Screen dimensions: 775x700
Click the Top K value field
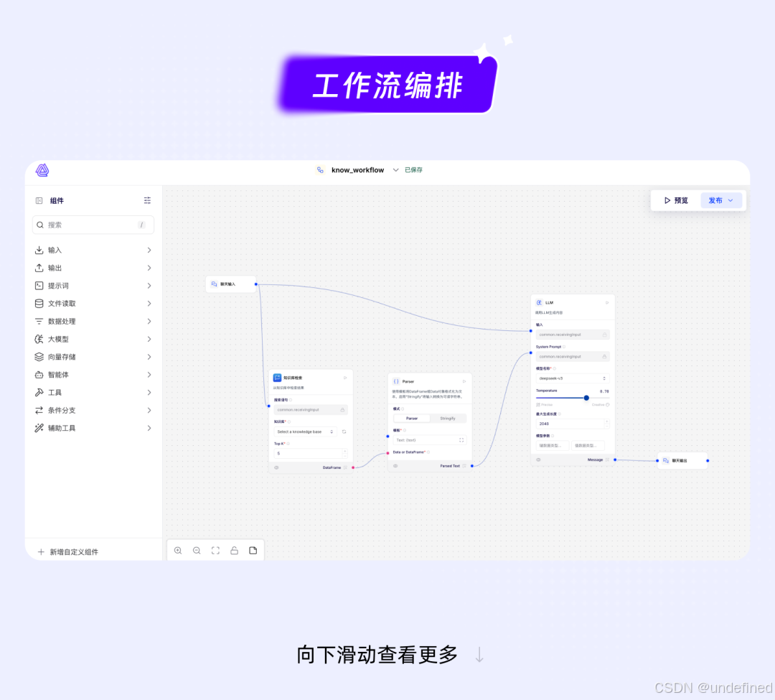click(311, 453)
